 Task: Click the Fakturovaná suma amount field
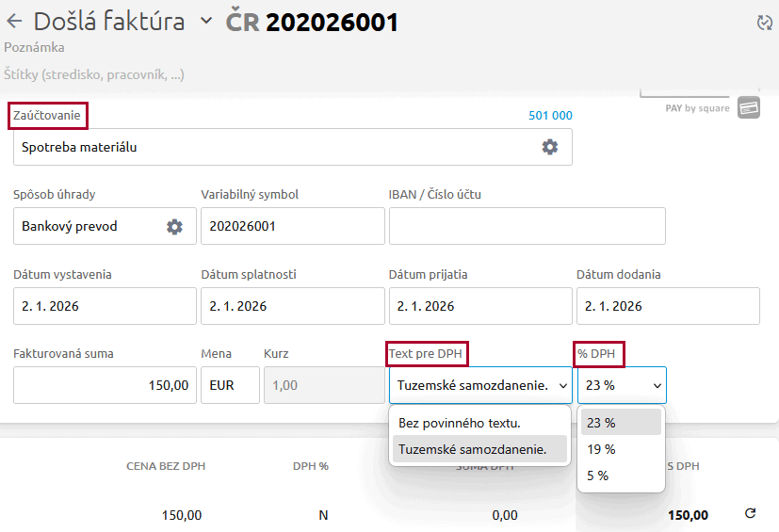tap(104, 385)
